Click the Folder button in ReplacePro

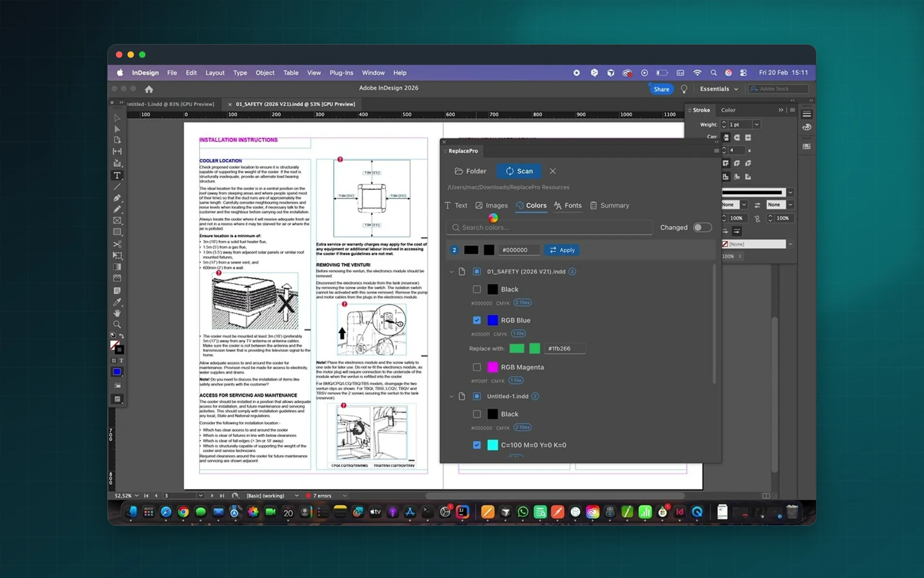(470, 171)
